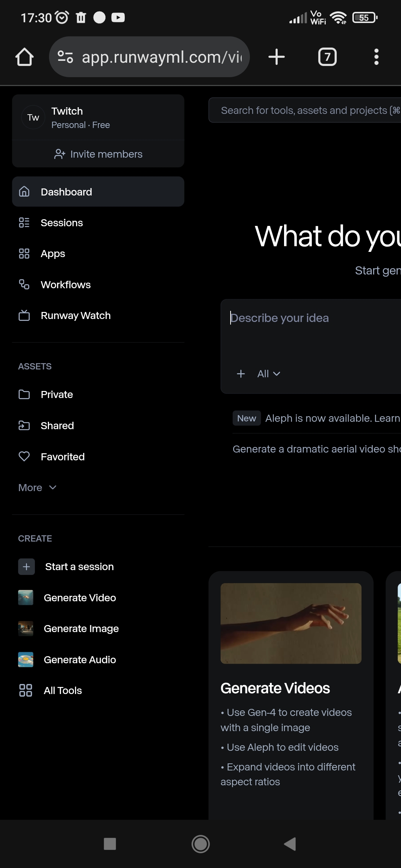This screenshot has height=868, width=401.
Task: Click the Dashboard home icon
Action: coord(24,192)
